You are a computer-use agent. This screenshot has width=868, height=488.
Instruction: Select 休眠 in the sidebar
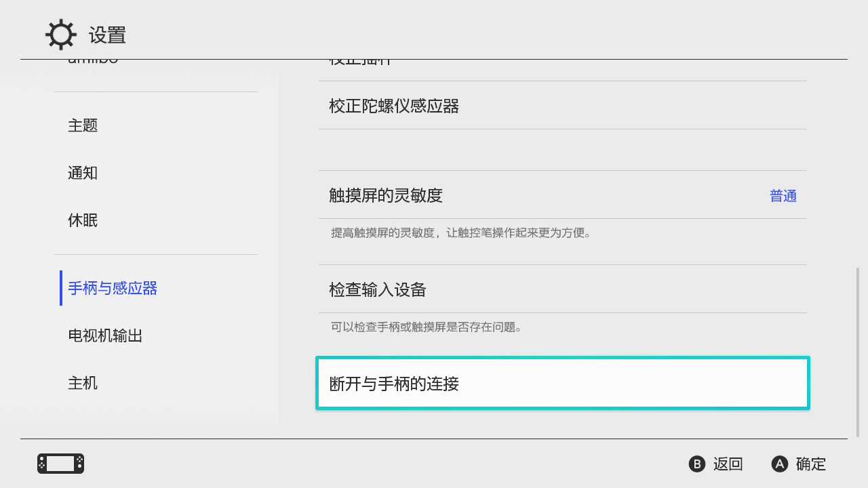83,220
